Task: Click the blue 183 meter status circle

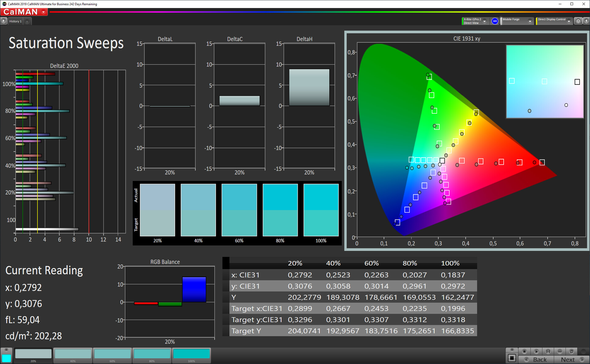Action: [x=495, y=21]
